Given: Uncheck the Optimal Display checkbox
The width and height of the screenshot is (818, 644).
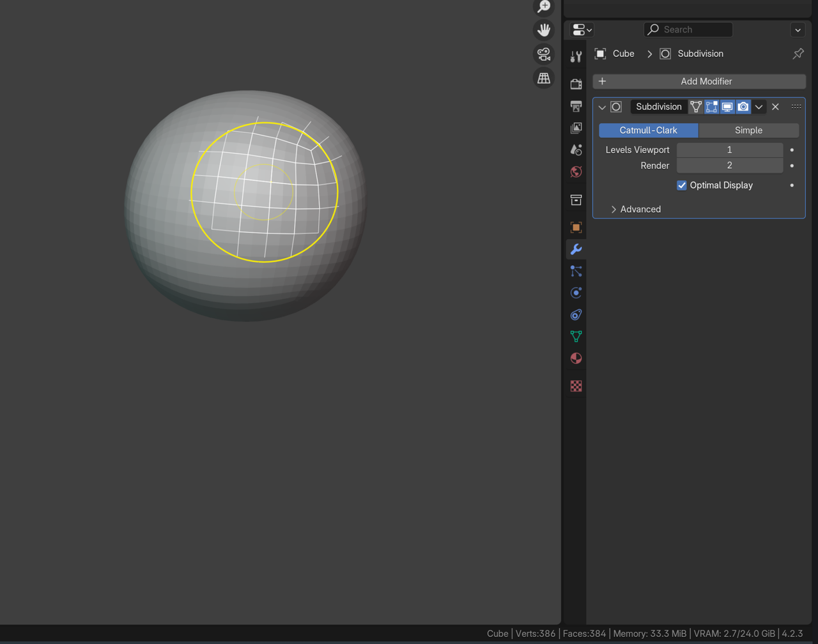Looking at the screenshot, I should 682,185.
